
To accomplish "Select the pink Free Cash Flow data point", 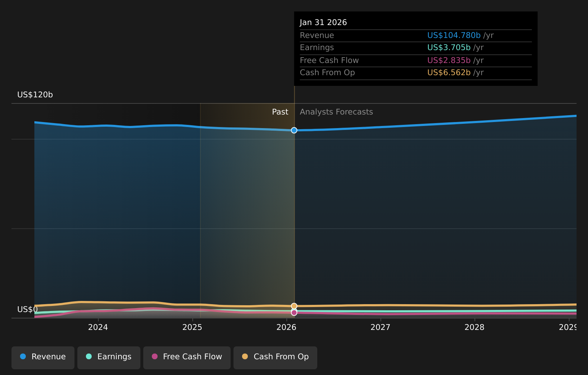I will click(x=294, y=312).
